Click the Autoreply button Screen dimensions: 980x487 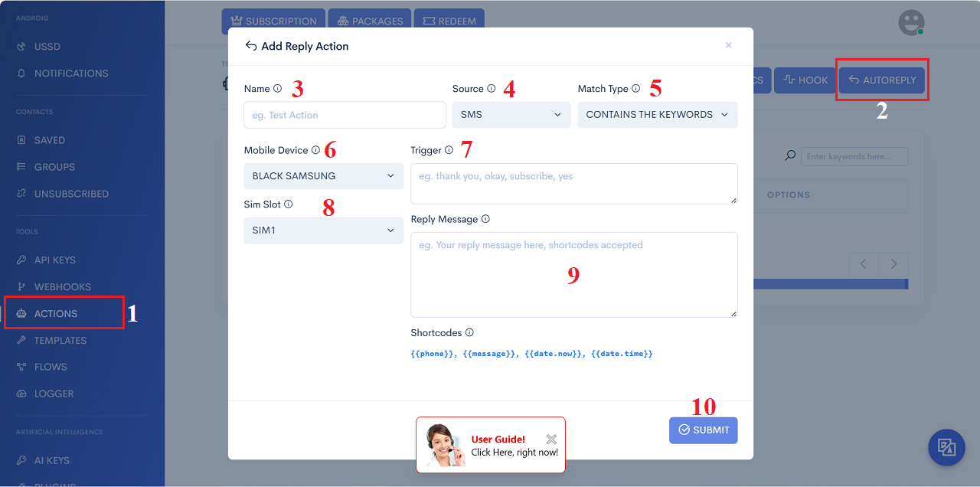pyautogui.click(x=882, y=80)
